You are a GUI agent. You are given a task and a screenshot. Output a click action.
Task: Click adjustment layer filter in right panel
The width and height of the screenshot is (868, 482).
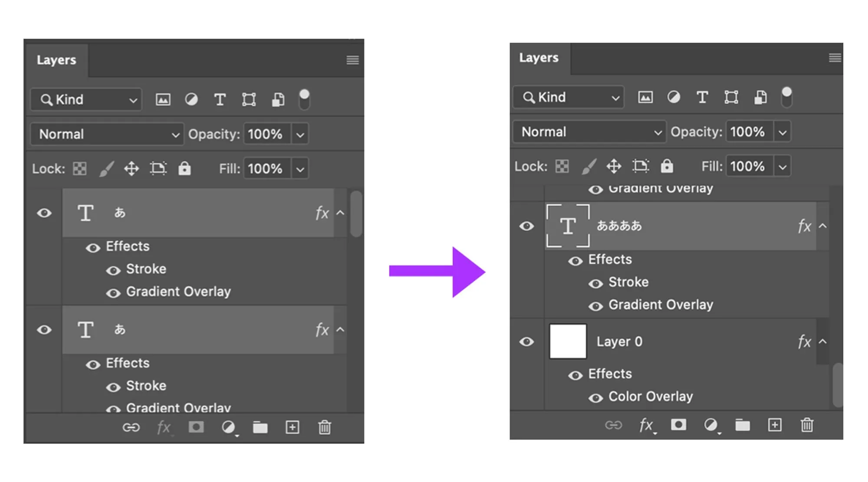[674, 97]
